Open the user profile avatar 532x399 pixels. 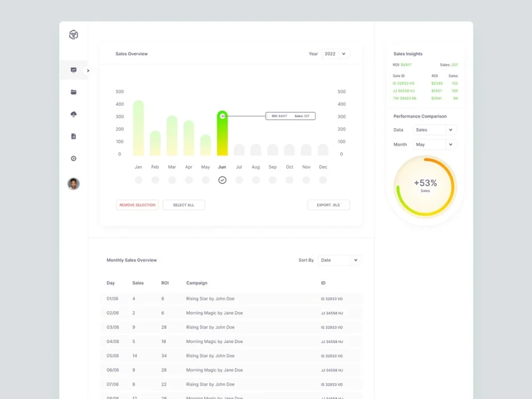click(x=73, y=184)
